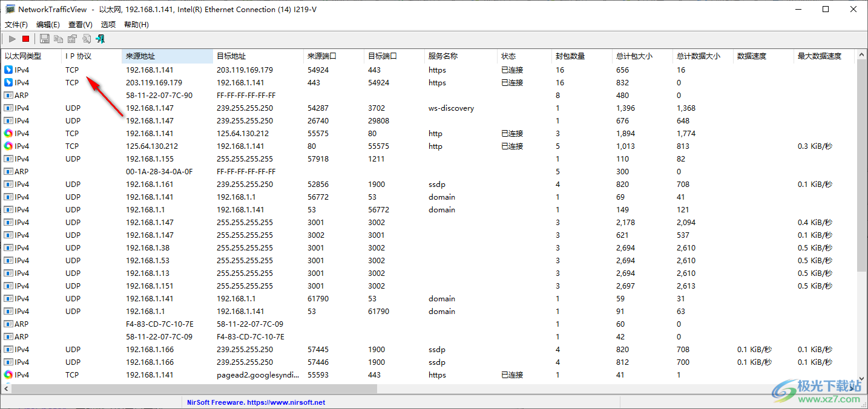Image resolution: width=868 pixels, height=409 pixels.
Task: Sort by the 最大数据速度 column header
Action: pyautogui.click(x=824, y=56)
